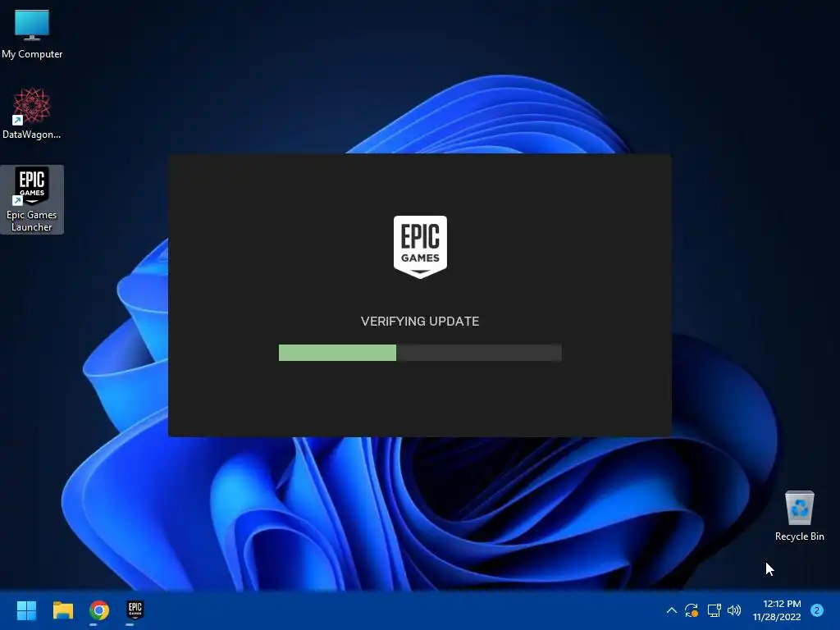Open File Explorer from the taskbar

62,610
